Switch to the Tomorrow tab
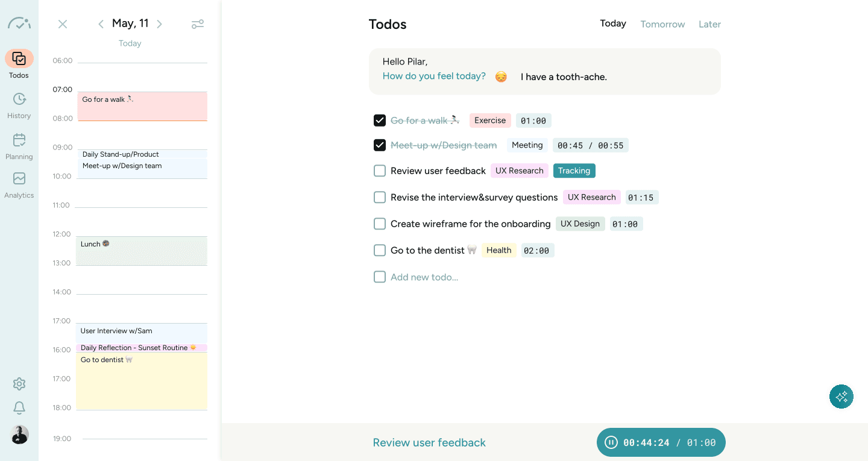 click(662, 24)
